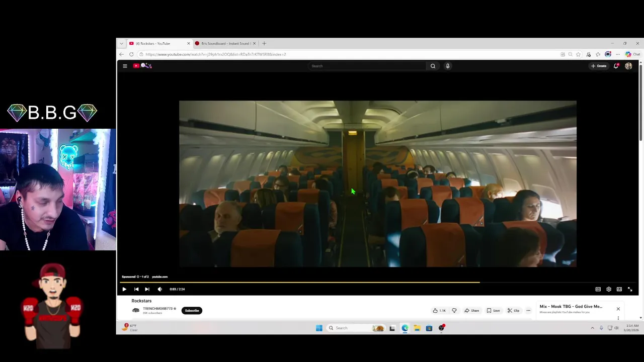Open the tab actions dropdown arrow

coord(121,43)
